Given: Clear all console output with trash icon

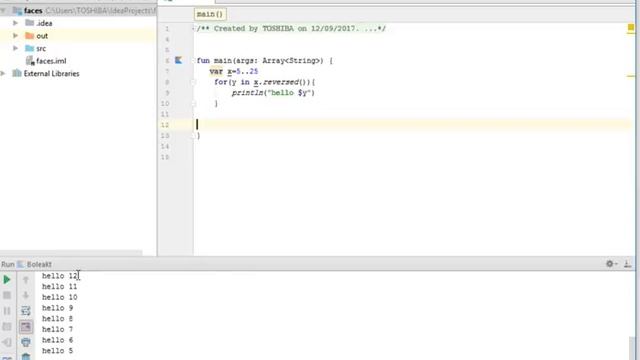Looking at the screenshot, I should coord(26,357).
